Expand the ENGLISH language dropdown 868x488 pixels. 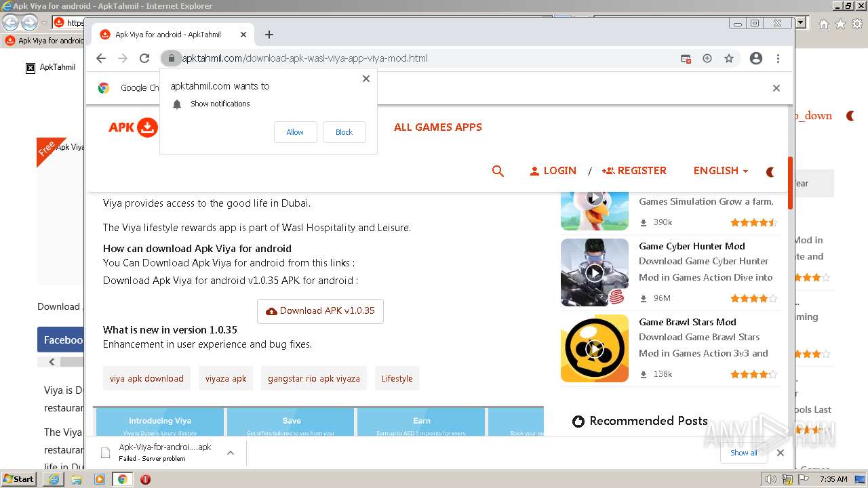(x=721, y=171)
